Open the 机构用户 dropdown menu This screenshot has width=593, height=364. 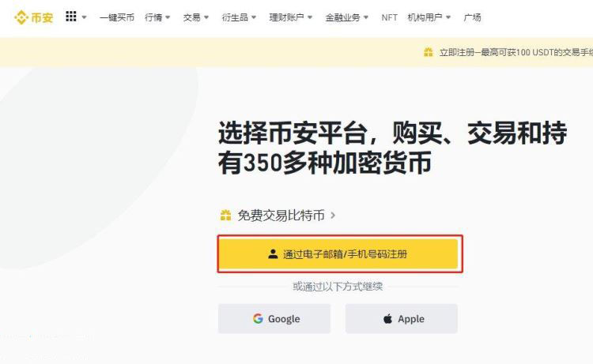(429, 17)
